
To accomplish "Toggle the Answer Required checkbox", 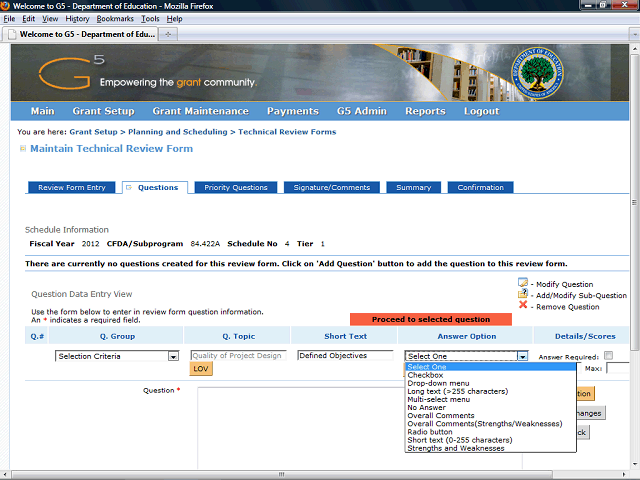I will 609,356.
